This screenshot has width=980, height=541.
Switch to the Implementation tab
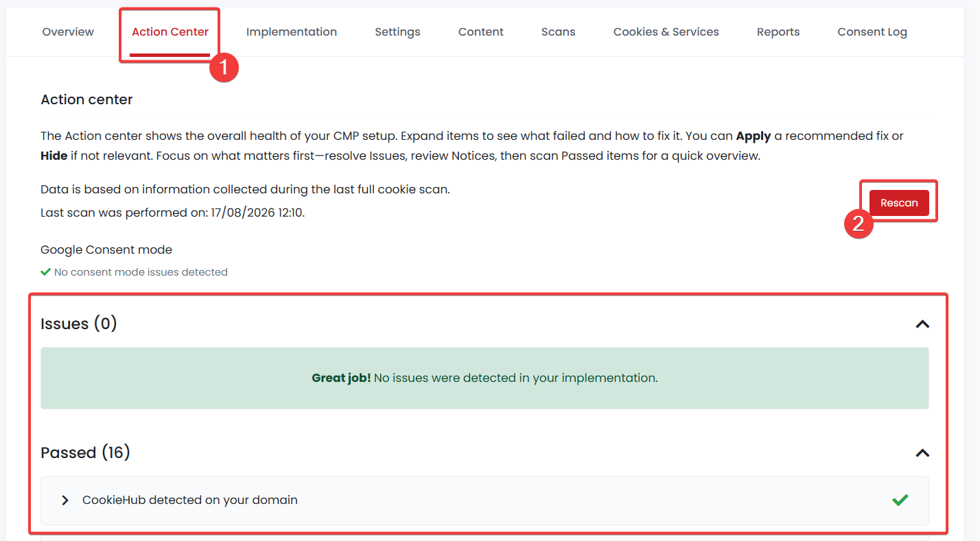pos(292,32)
